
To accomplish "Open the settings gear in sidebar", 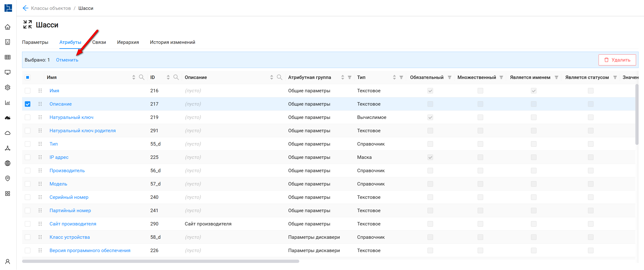I will pos(8,88).
